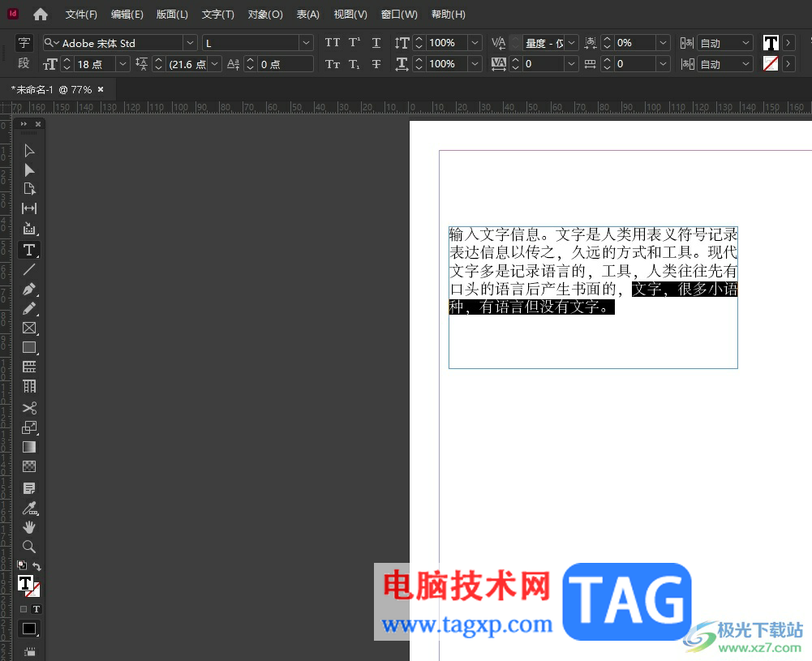The image size is (812, 661).
Task: Select the Line tool
Action: [29, 270]
